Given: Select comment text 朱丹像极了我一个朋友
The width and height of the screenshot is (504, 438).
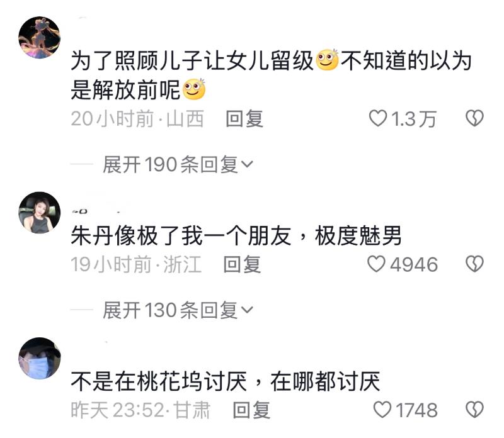Looking at the screenshot, I should point(181,236).
